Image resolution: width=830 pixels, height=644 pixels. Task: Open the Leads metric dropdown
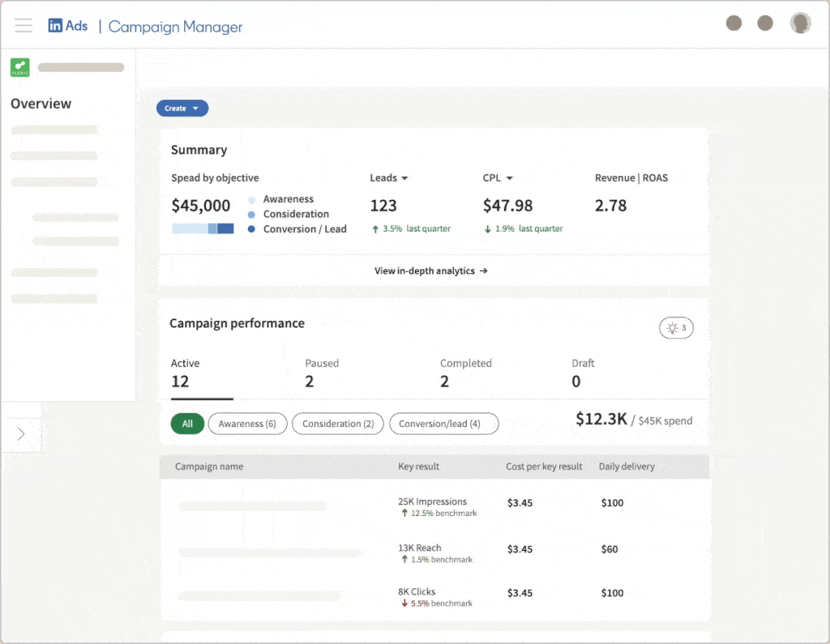pos(389,177)
